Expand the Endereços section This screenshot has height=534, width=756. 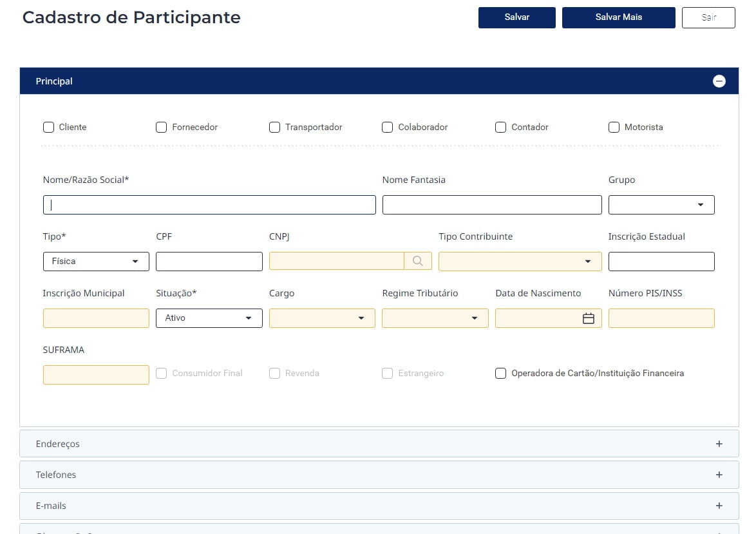click(719, 443)
